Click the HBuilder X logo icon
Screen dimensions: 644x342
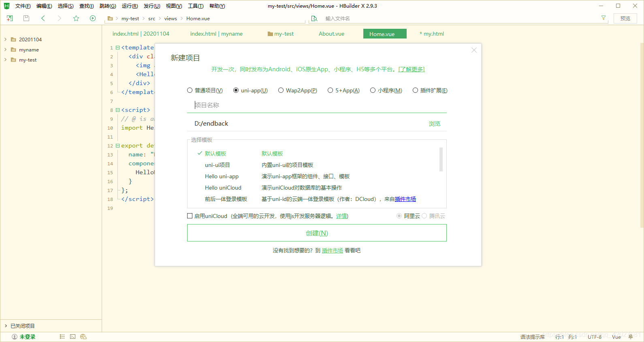click(x=6, y=6)
